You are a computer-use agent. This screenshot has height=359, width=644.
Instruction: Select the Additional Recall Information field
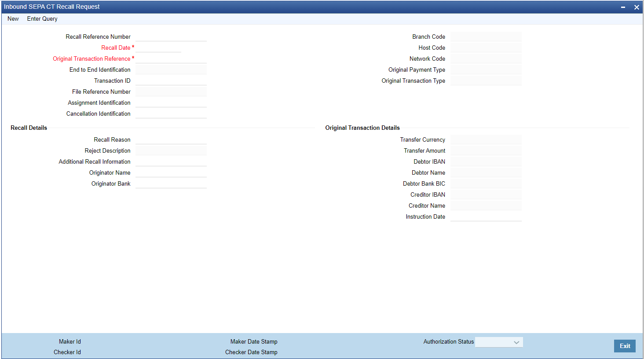point(171,161)
